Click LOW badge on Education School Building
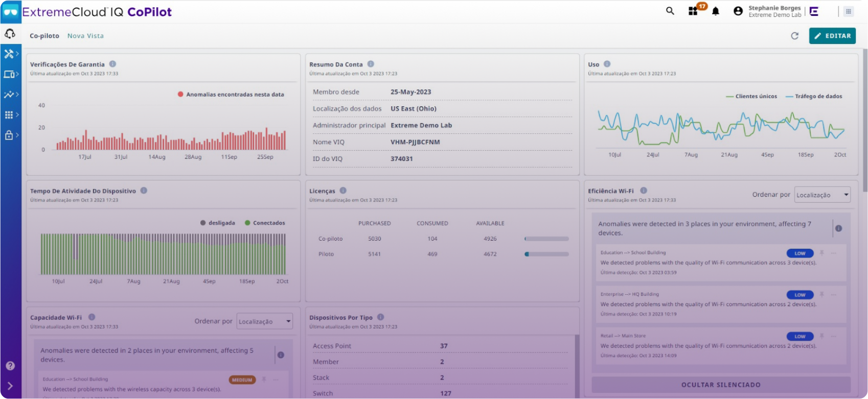Viewport: 868px width, 399px height. [x=800, y=253]
